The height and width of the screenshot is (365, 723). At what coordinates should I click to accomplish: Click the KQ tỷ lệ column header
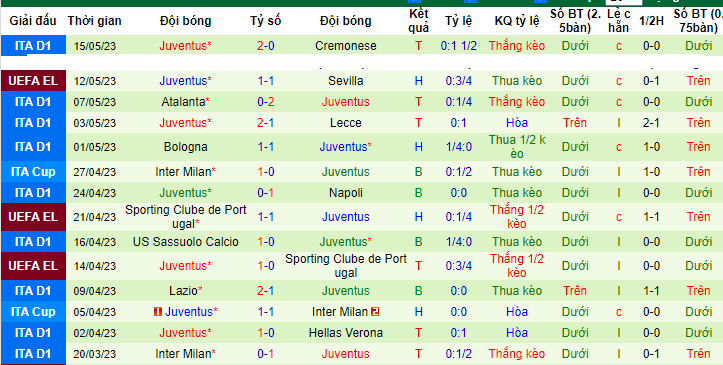tap(517, 21)
